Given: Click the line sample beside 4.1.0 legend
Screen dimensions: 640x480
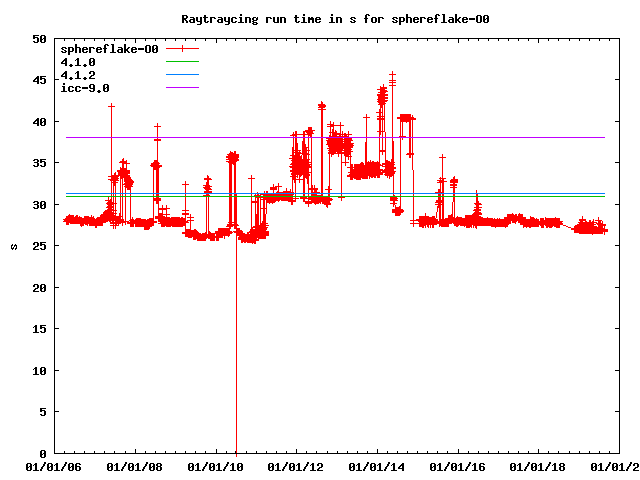Looking at the screenshot, I should [x=182, y=62].
